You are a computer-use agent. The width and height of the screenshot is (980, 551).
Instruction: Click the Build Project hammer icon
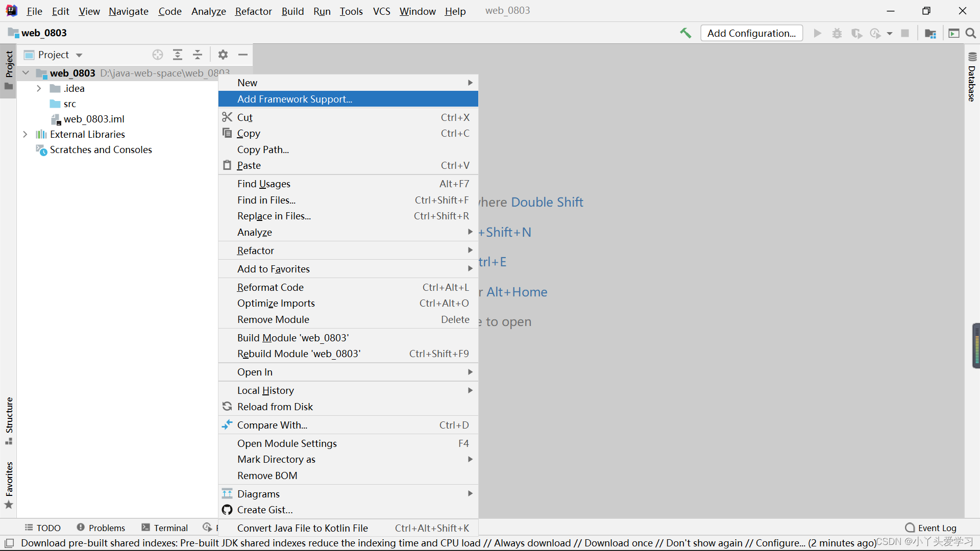point(685,33)
